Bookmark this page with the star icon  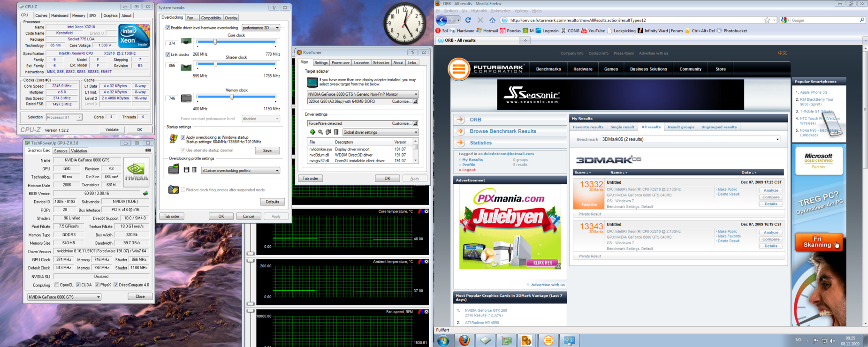[x=767, y=20]
